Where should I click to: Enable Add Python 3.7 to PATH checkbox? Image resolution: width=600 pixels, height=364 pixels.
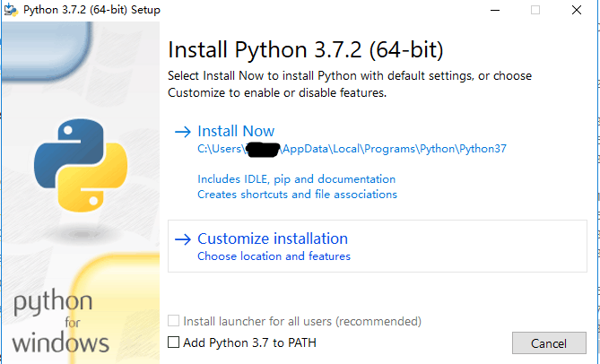pos(174,342)
